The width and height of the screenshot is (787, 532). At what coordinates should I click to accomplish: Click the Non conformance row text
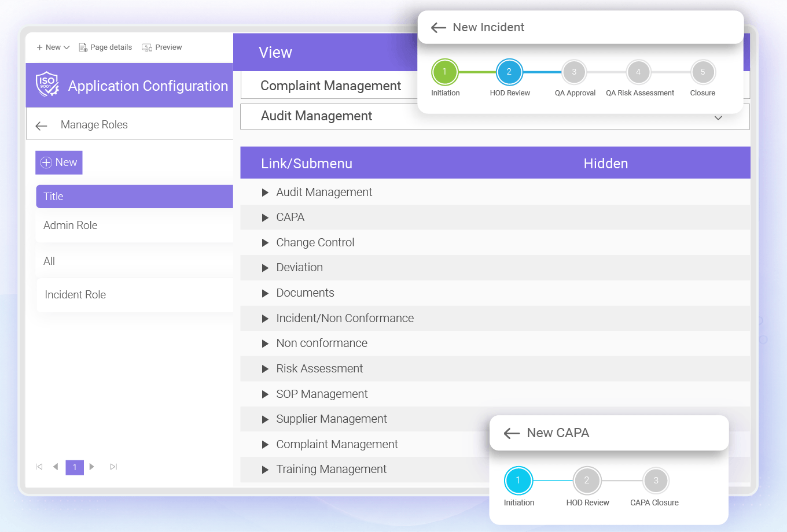322,343
